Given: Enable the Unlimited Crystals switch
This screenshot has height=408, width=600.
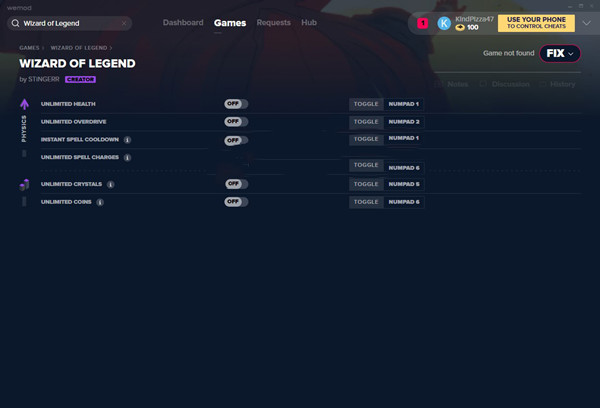Looking at the screenshot, I should [236, 184].
